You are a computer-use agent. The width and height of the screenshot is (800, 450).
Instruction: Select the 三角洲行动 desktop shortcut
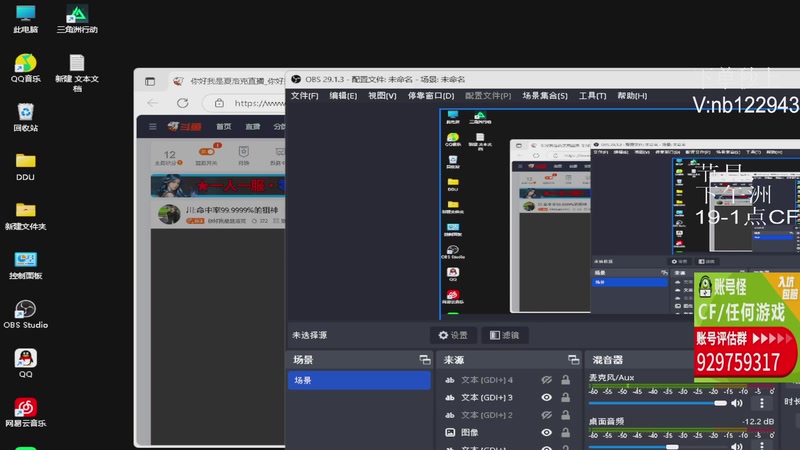77,18
